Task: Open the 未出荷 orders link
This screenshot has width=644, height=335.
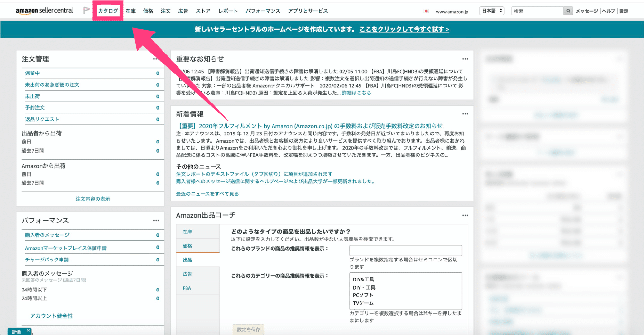Action: [33, 96]
